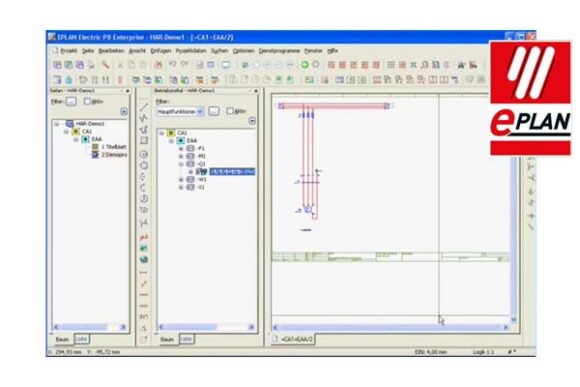Screen dimensions: 580x387
Task: Open the Einfügen menu
Action: click(161, 51)
